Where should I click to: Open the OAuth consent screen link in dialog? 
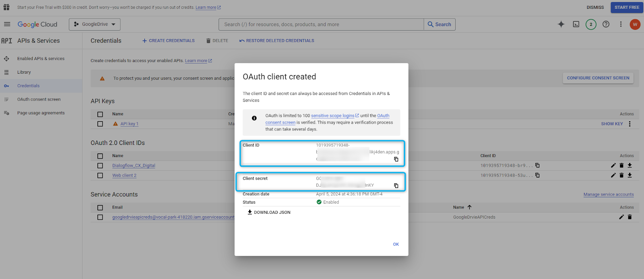click(328, 119)
